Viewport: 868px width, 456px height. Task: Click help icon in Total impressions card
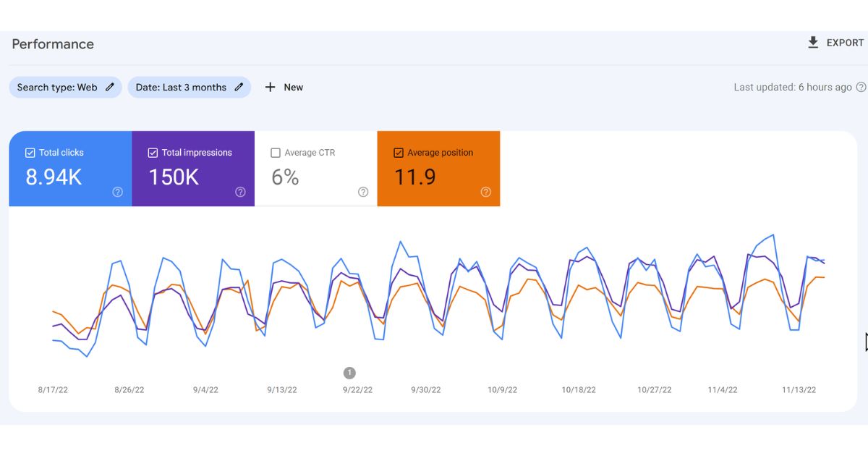tap(240, 192)
